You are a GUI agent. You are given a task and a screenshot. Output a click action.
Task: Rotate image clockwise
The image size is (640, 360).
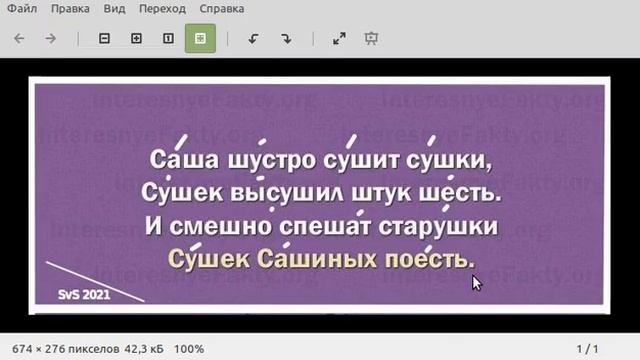pyautogui.click(x=286, y=39)
